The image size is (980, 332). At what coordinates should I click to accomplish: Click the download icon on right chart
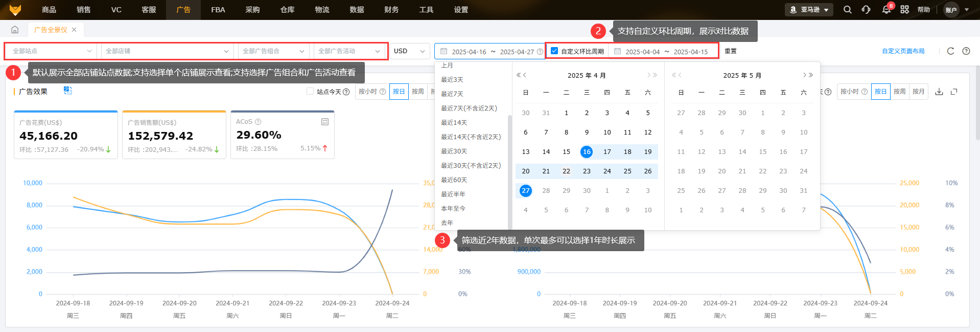pos(939,92)
